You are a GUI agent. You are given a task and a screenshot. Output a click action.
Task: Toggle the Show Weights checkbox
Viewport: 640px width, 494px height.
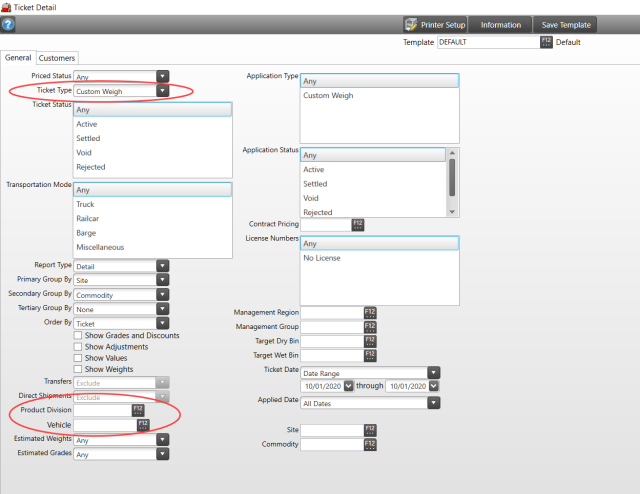point(78,369)
